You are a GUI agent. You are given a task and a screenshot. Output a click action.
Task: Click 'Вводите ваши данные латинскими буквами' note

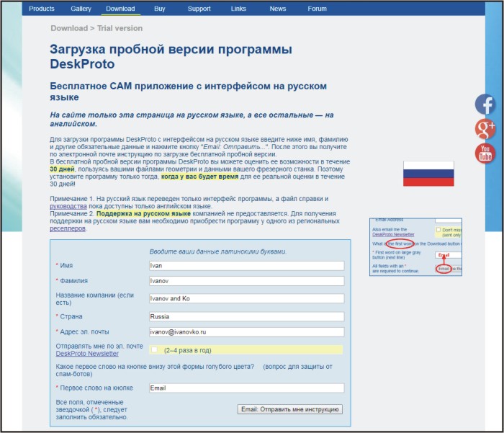(218, 251)
